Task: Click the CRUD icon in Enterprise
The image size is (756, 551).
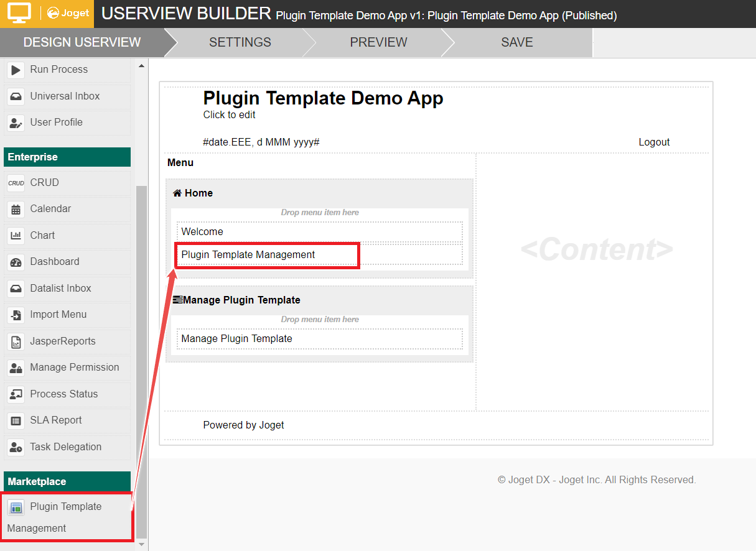Action: tap(16, 183)
